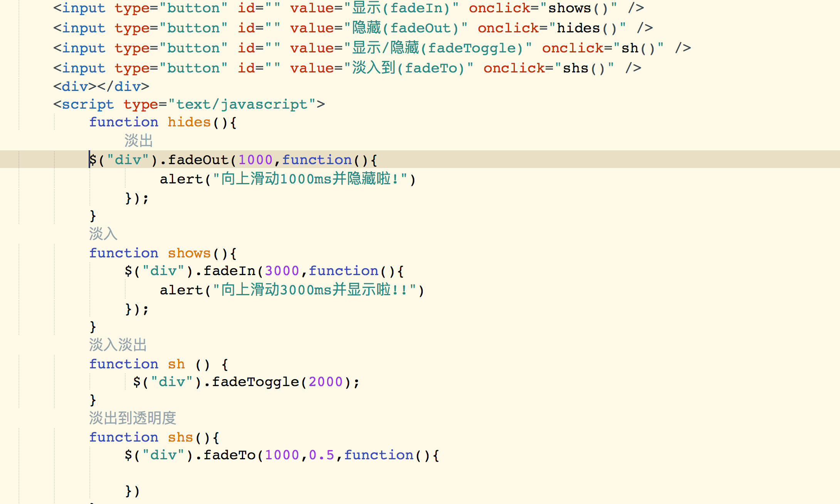Viewport: 840px width, 504px height.
Task: Click the 'hides()' onclick value text
Action: pyautogui.click(x=587, y=28)
